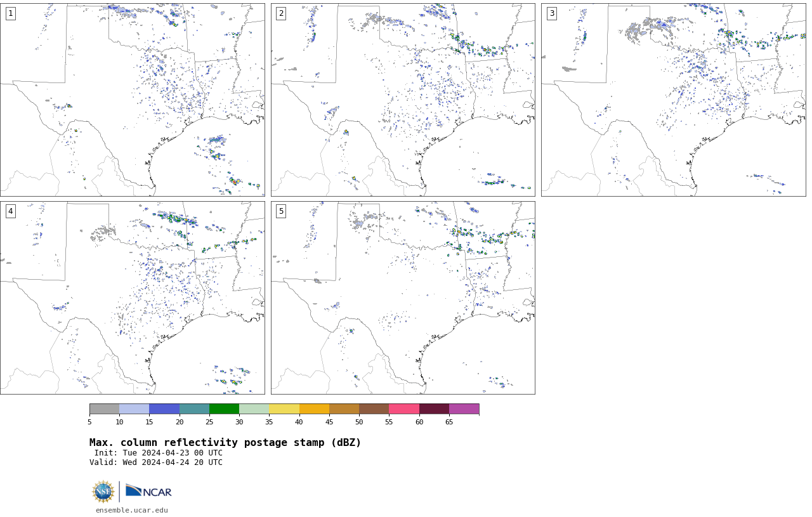
Task: Click the brown 50-55 dBZ swatch
Action: (x=374, y=409)
